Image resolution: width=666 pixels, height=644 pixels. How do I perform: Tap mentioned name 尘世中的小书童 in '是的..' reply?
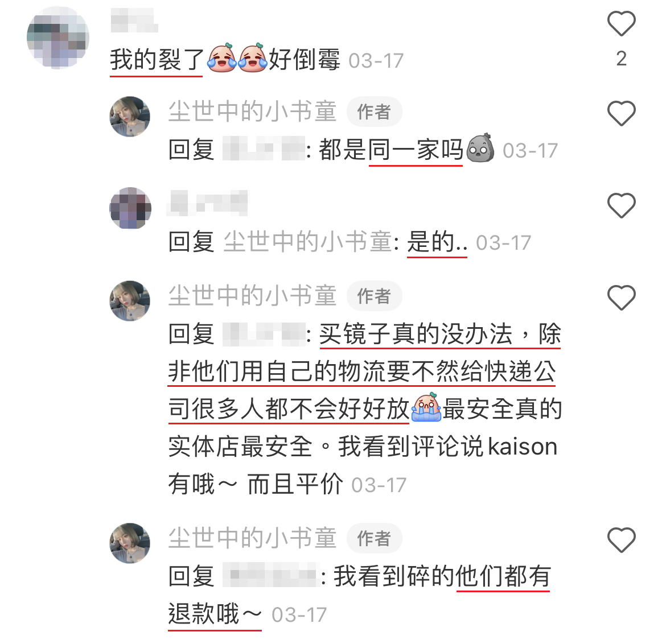pyautogui.click(x=308, y=242)
